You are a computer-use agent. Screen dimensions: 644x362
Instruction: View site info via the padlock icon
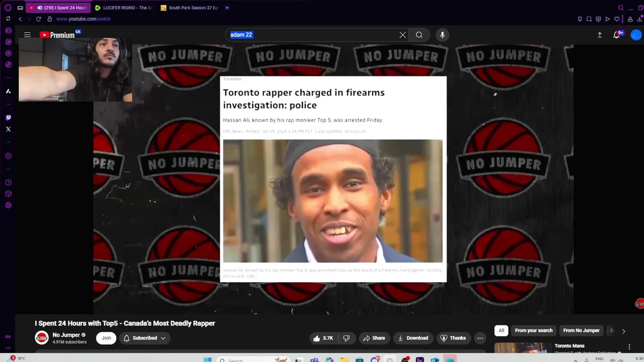click(49, 19)
